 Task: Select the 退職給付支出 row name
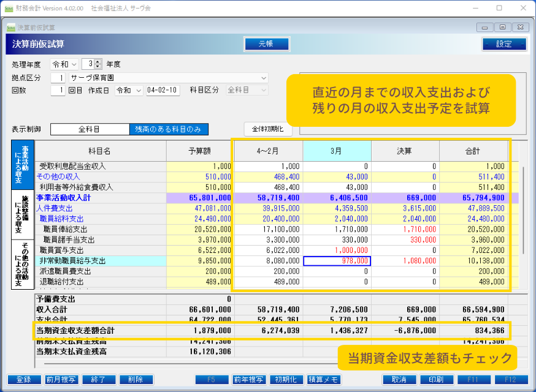pyautogui.click(x=101, y=282)
